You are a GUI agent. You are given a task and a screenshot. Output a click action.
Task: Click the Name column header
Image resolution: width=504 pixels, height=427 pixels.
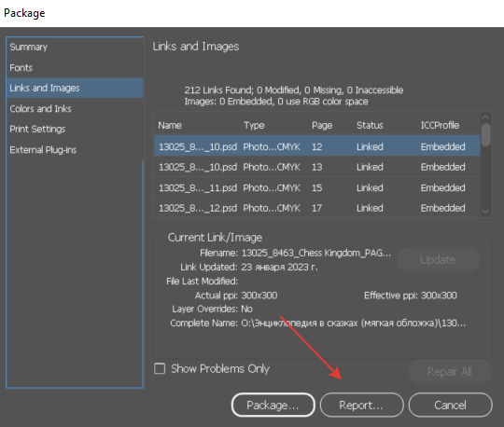(x=170, y=125)
